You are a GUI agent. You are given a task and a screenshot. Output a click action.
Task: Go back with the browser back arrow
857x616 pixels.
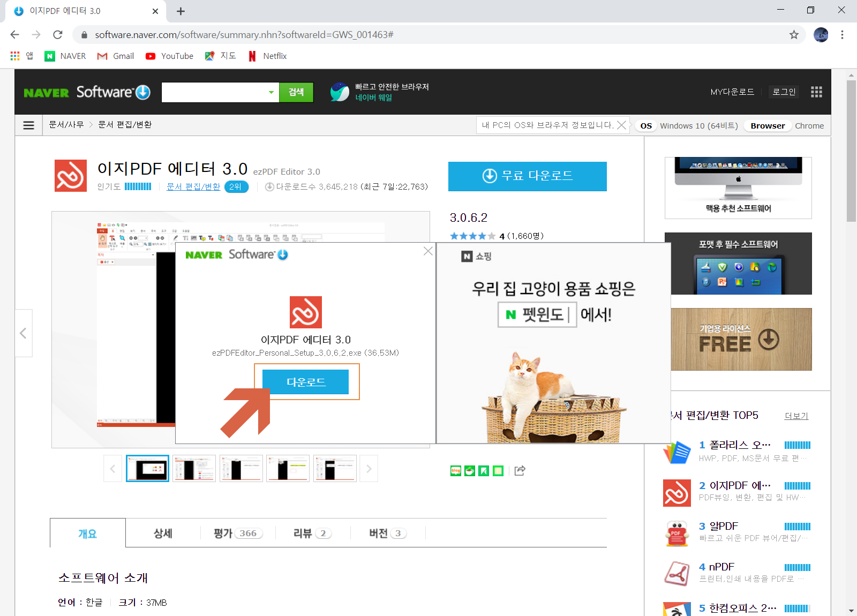coord(14,35)
